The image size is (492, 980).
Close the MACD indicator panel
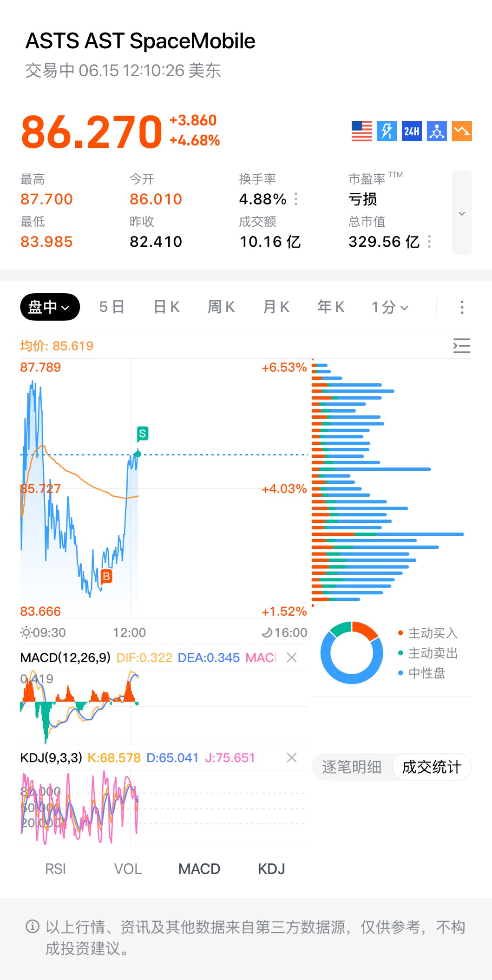pos(292,658)
